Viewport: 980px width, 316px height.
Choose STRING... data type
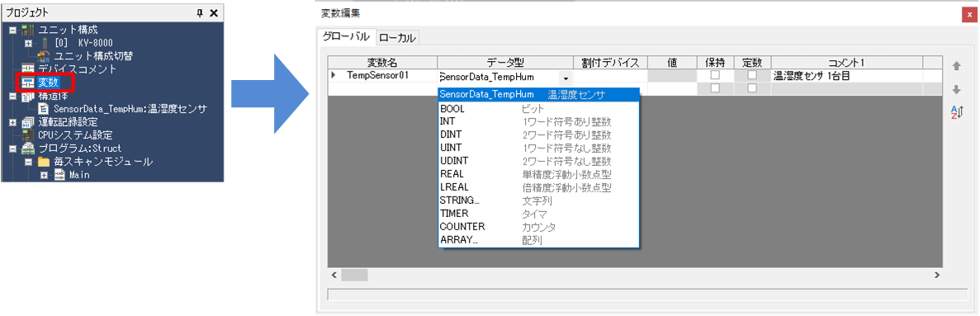(x=539, y=200)
